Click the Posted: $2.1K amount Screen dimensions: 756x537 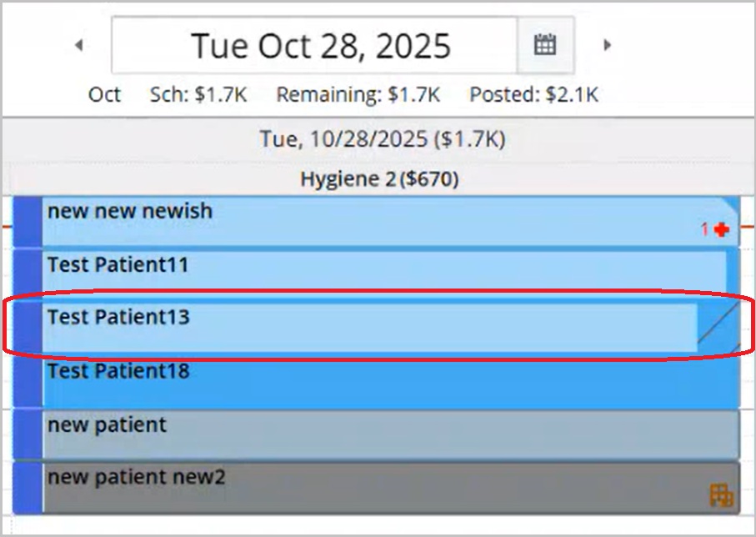point(533,94)
